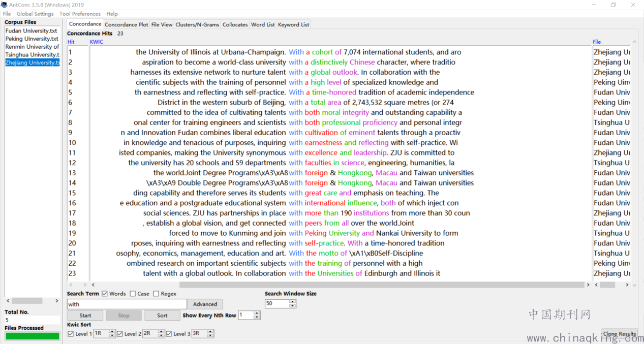Image resolution: width=644 pixels, height=344 pixels.
Task: Click the File column header
Action: tap(597, 42)
